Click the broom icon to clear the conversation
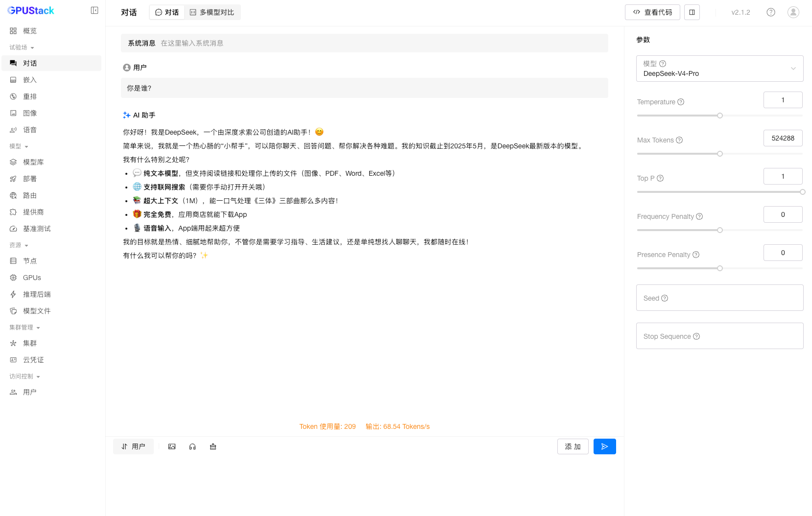 [213, 446]
